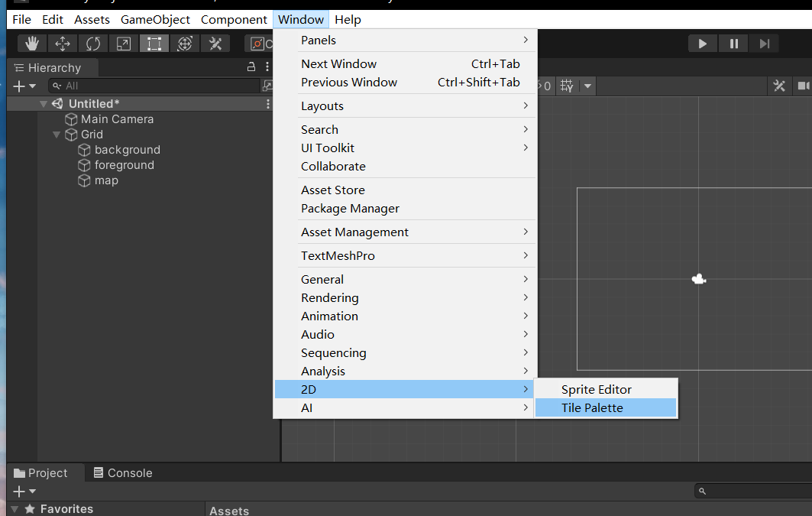This screenshot has height=516, width=812.
Task: Open Project panel create dropdown
Action: point(24,491)
